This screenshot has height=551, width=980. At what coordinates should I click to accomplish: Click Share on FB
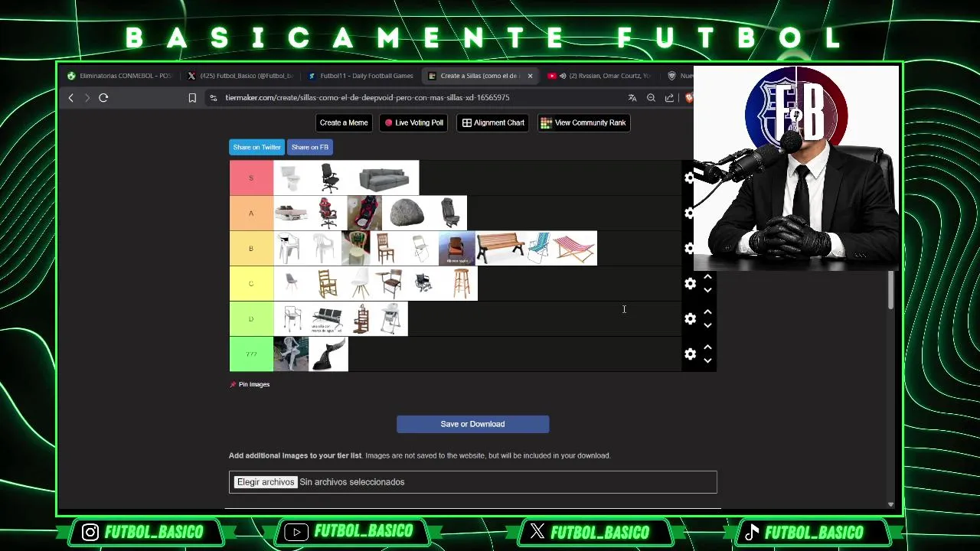(x=309, y=147)
